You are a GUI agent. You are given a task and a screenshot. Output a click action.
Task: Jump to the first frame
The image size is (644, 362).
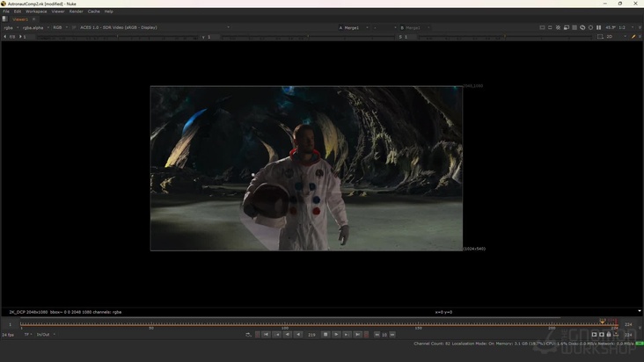pyautogui.click(x=267, y=335)
